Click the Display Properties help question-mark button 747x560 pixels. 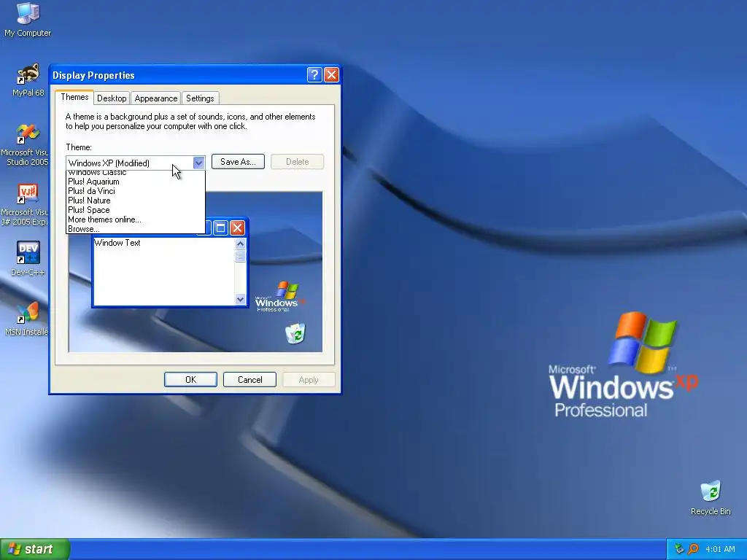pyautogui.click(x=314, y=75)
